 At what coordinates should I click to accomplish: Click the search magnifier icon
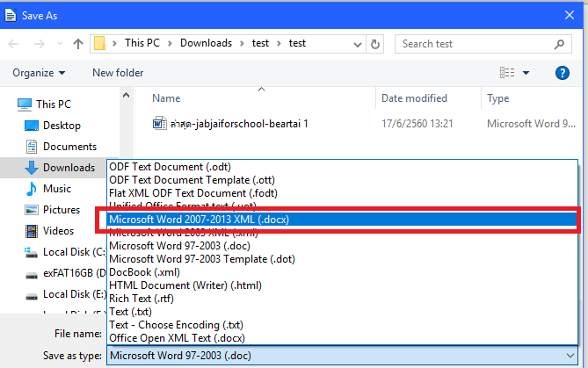(x=559, y=44)
